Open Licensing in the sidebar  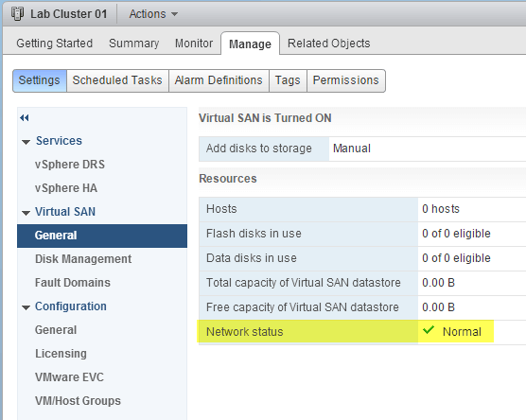(61, 354)
